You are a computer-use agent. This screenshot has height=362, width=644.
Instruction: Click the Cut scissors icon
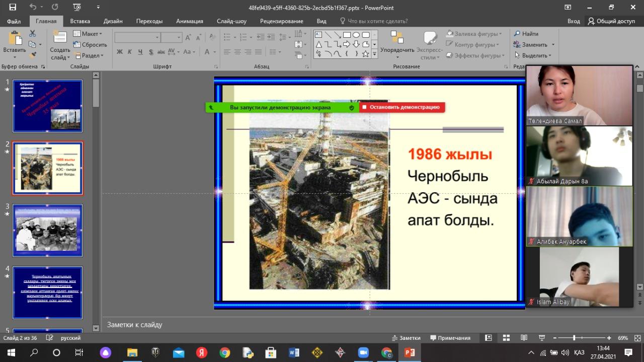coord(33,34)
